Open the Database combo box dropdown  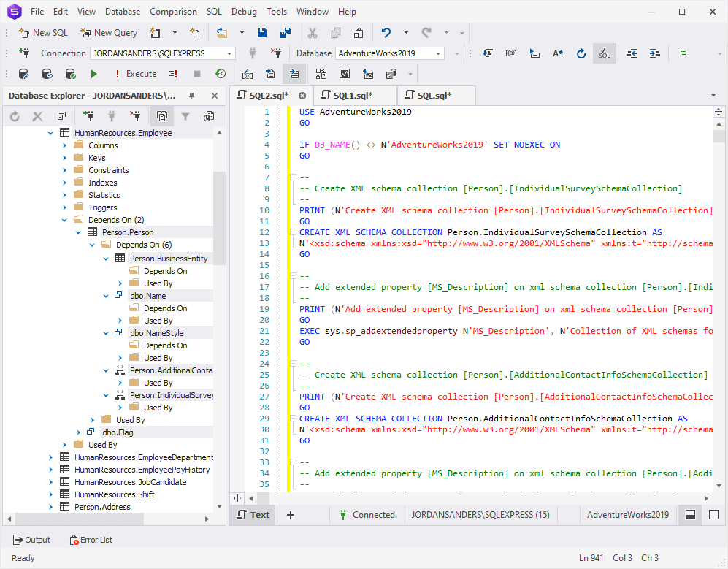coord(438,53)
